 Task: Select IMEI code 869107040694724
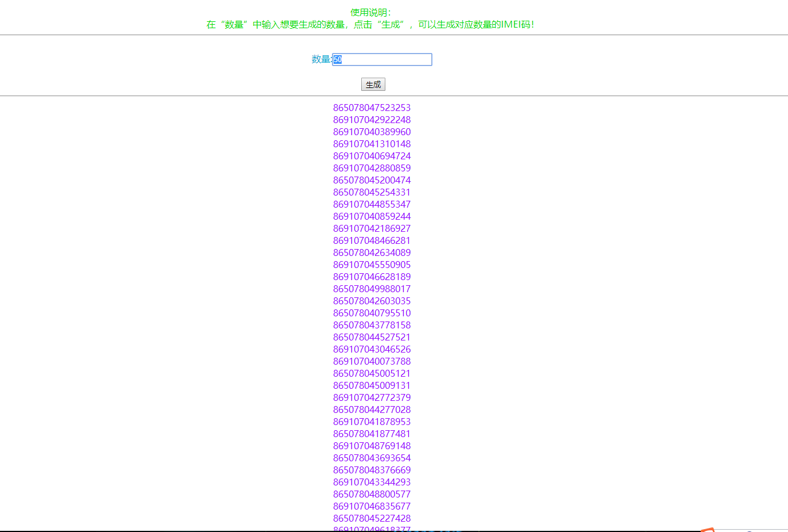pos(372,156)
